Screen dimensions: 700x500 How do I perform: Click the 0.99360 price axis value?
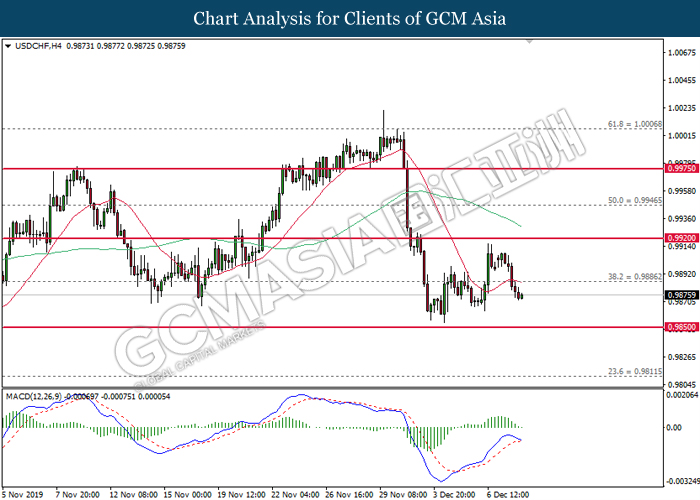click(x=682, y=219)
